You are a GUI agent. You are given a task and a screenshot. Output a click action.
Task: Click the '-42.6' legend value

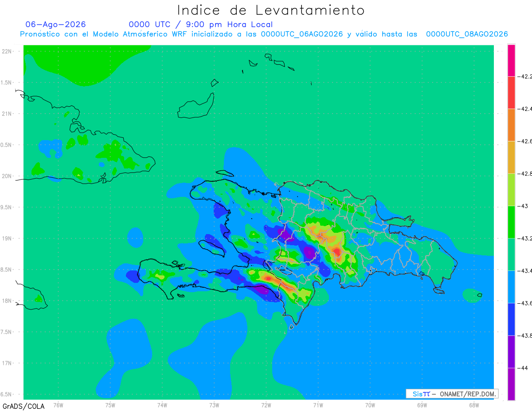click(525, 141)
